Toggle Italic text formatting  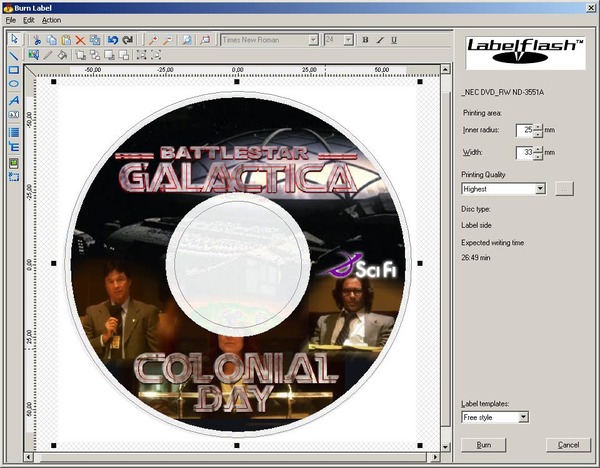tap(380, 40)
